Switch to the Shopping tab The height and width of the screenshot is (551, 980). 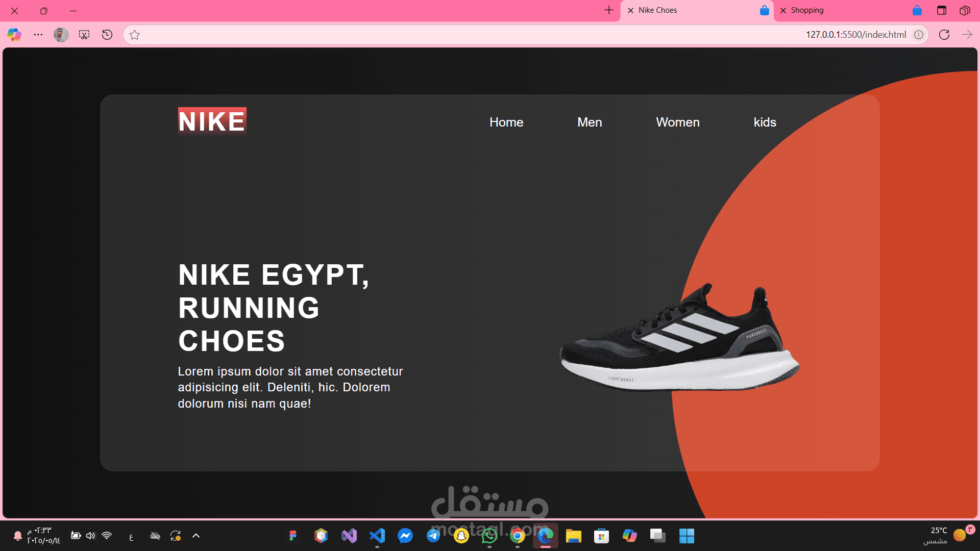(x=850, y=10)
